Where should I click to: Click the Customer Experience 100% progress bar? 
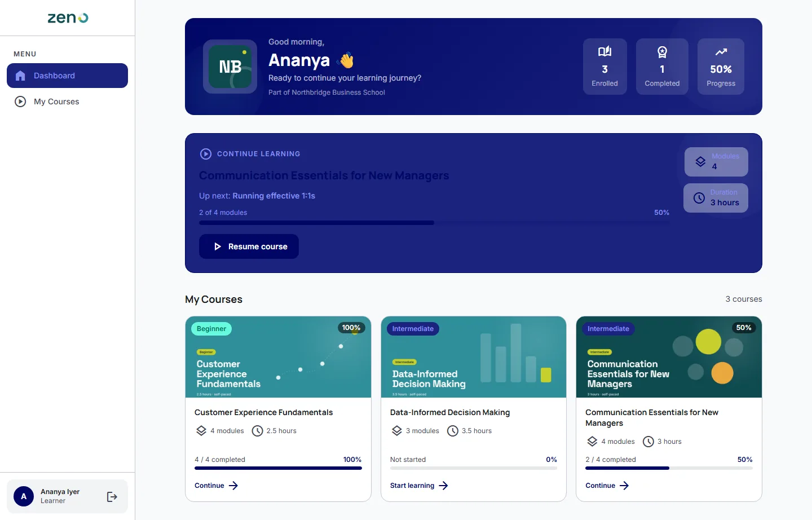(278, 468)
